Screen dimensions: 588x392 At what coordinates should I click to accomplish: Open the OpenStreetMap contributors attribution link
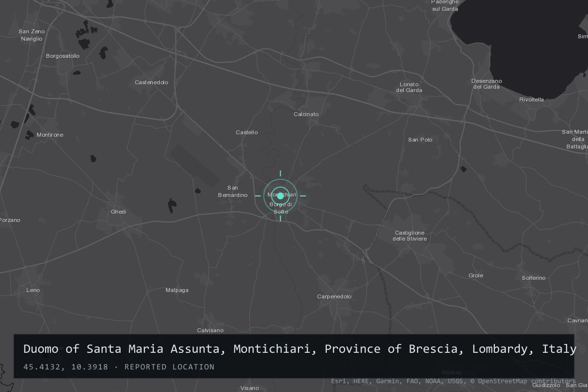[523, 381]
